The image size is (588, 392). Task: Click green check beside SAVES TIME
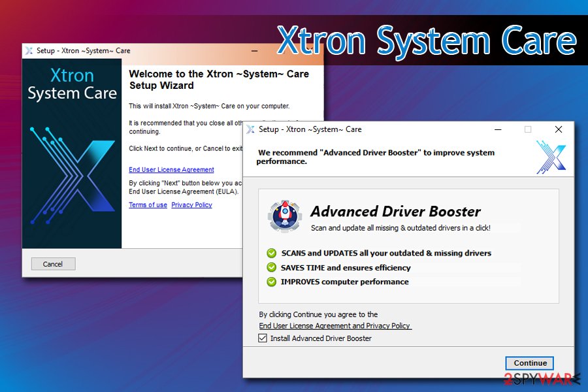(x=272, y=267)
